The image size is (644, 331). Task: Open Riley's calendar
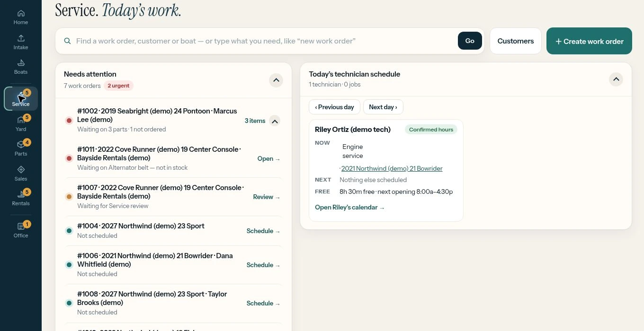pyautogui.click(x=350, y=208)
